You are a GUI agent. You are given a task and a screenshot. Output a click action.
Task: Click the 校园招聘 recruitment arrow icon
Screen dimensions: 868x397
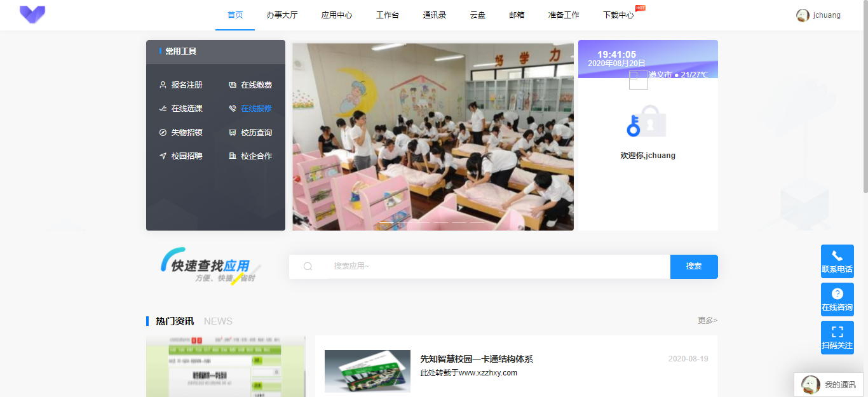(163, 156)
